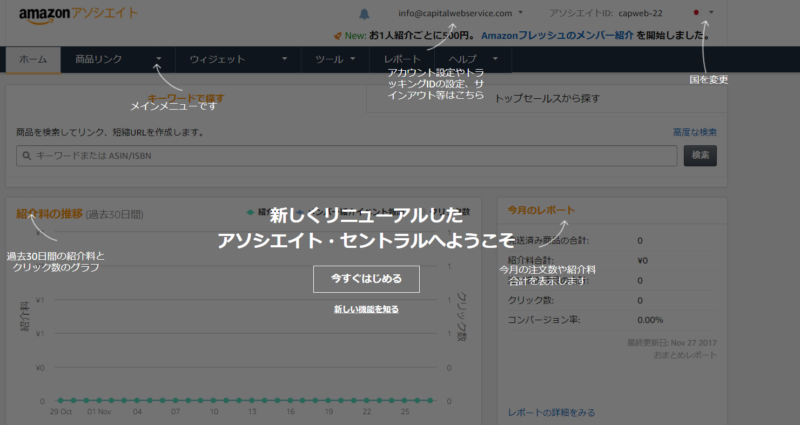The height and width of the screenshot is (425, 800).
Task: Click the red Japan flag country icon
Action: point(696,12)
